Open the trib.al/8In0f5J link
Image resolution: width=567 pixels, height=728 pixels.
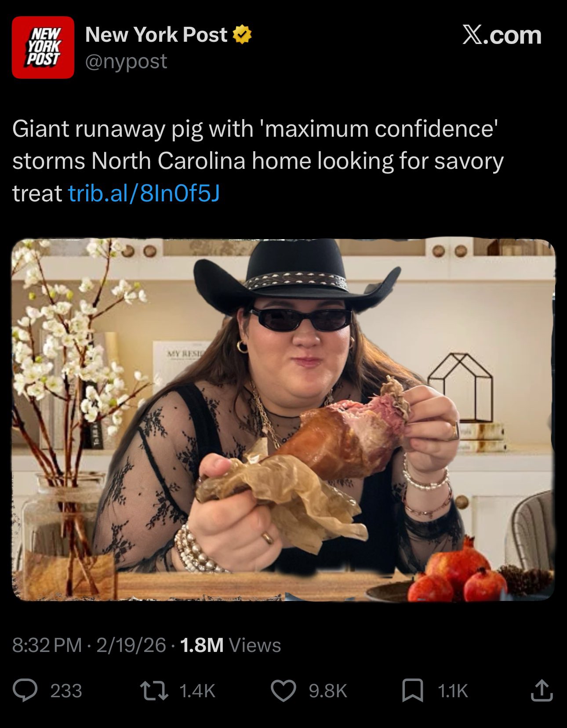[144, 193]
